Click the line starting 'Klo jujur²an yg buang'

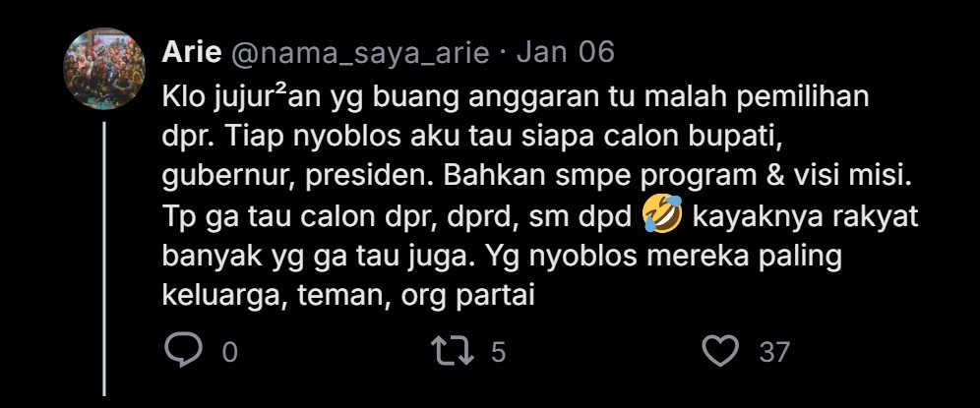(x=516, y=99)
